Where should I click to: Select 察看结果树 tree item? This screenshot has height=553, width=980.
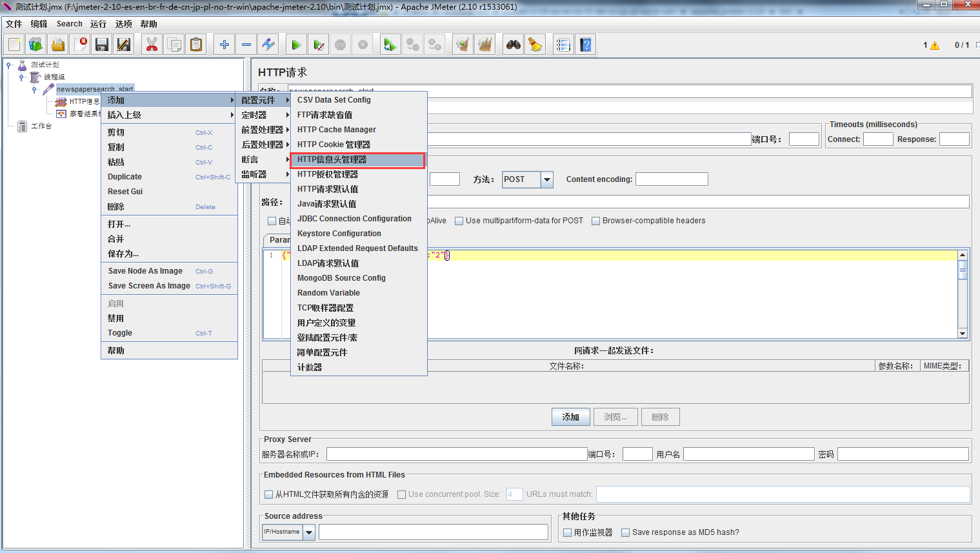(85, 114)
